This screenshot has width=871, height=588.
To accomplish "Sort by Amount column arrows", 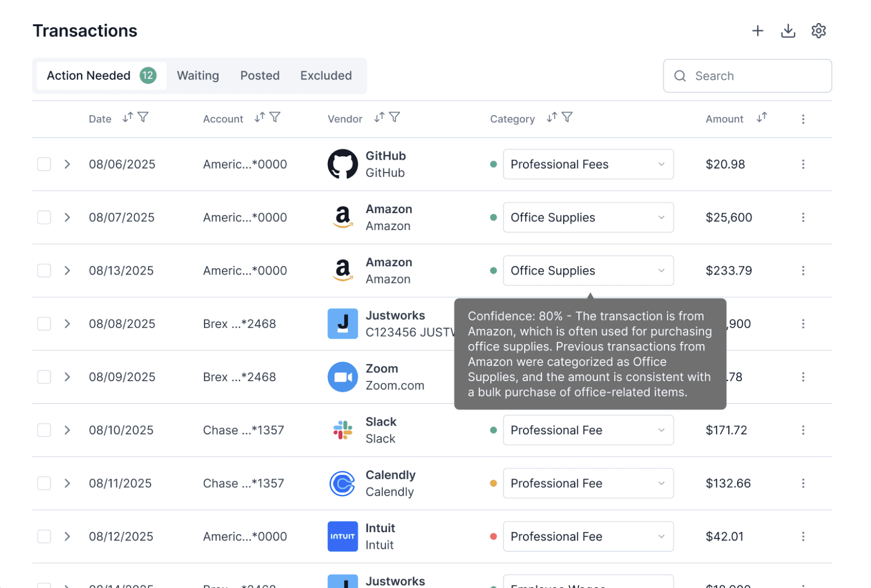I will (x=762, y=118).
